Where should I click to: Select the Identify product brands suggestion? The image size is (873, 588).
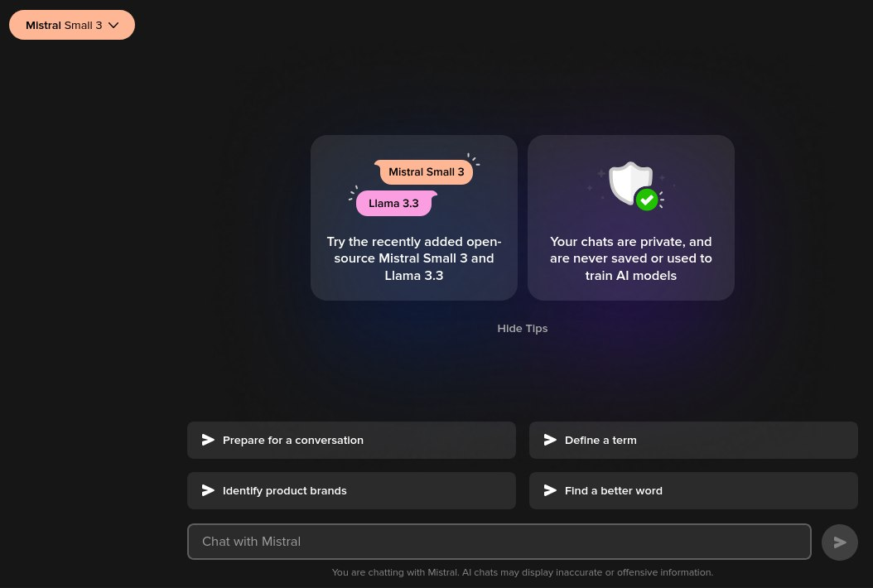(351, 490)
